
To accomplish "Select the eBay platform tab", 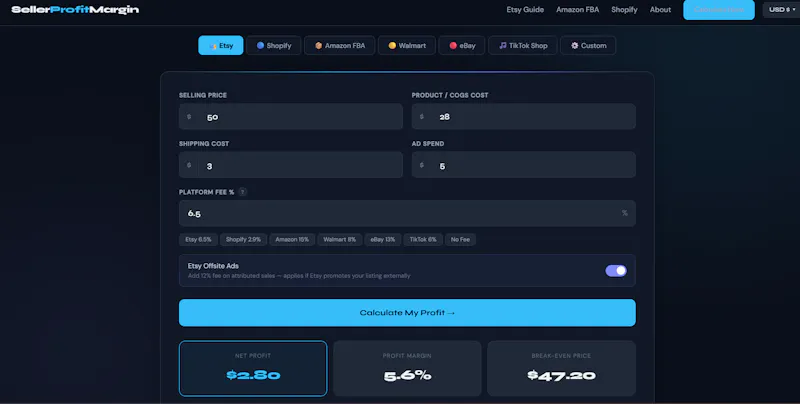I will tap(462, 45).
